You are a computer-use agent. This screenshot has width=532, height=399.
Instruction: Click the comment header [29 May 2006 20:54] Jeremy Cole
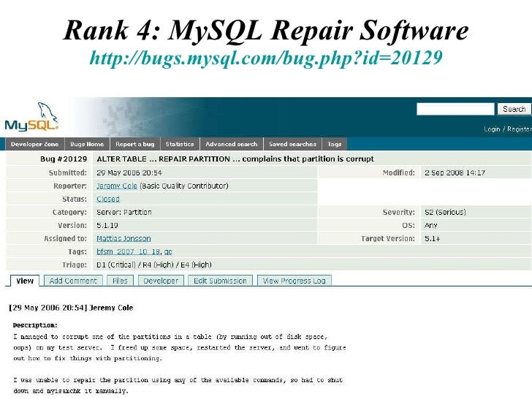(x=71, y=308)
